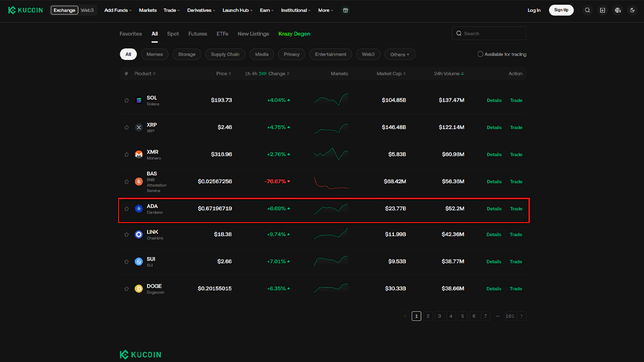Favorite SOL with the star icon

(127, 100)
